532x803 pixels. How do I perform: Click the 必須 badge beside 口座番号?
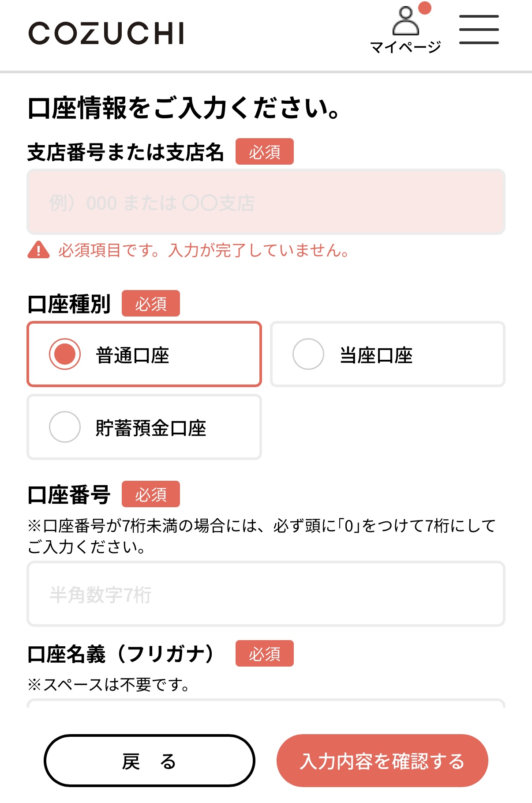151,494
